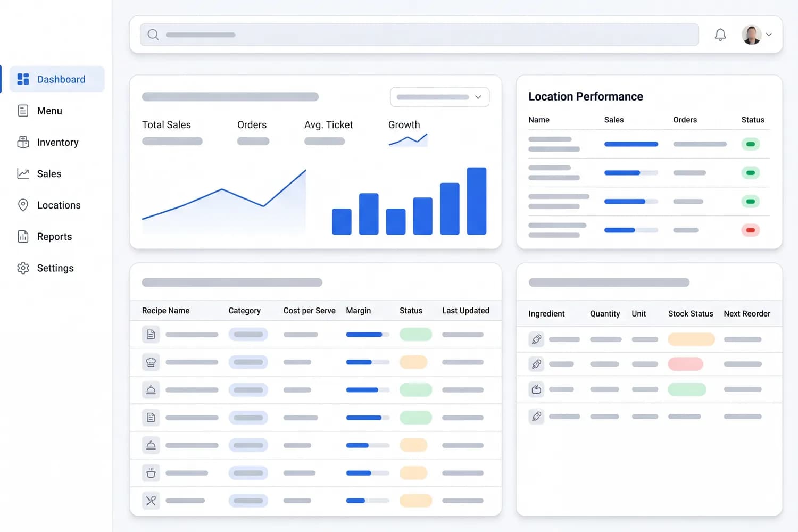Open Inventory via its box icon
798x532 pixels.
pos(23,142)
